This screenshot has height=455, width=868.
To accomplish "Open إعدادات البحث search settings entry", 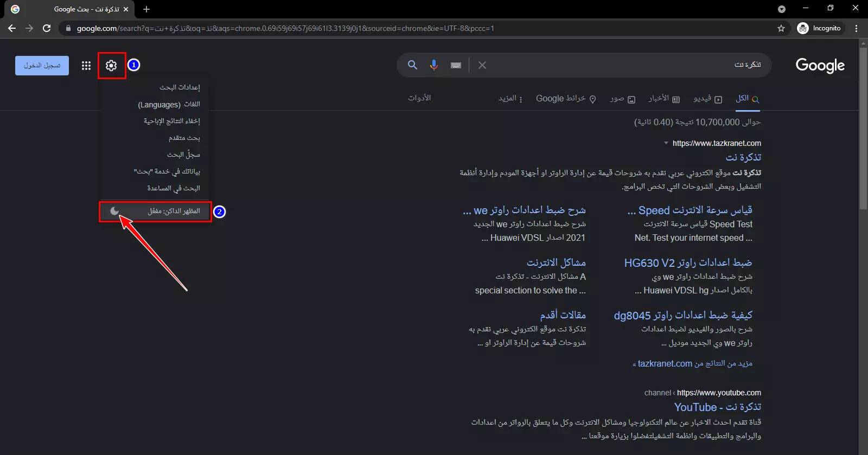I will tap(180, 87).
